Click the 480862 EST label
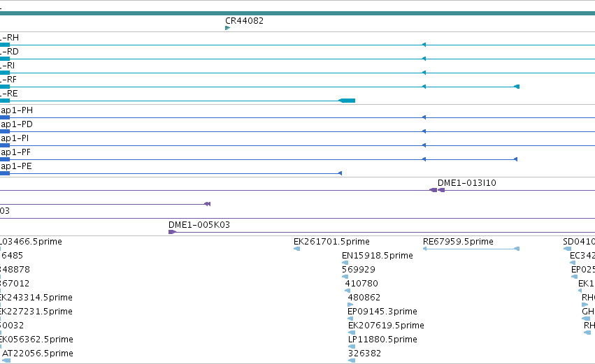 coord(364,298)
